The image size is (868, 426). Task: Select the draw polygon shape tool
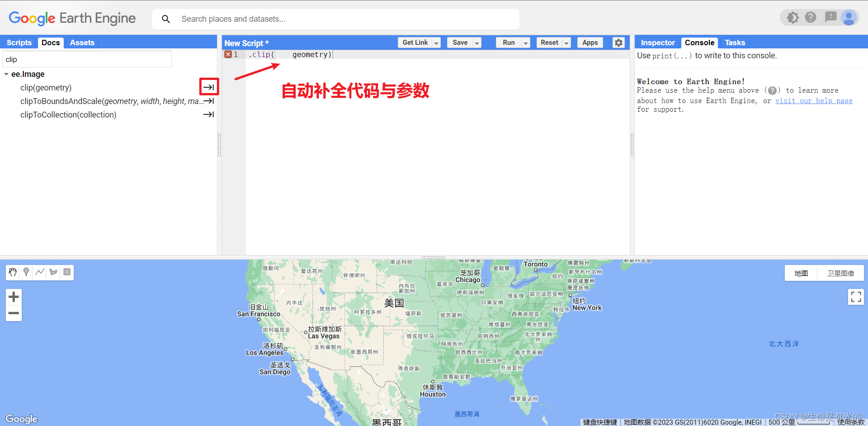[x=53, y=272]
